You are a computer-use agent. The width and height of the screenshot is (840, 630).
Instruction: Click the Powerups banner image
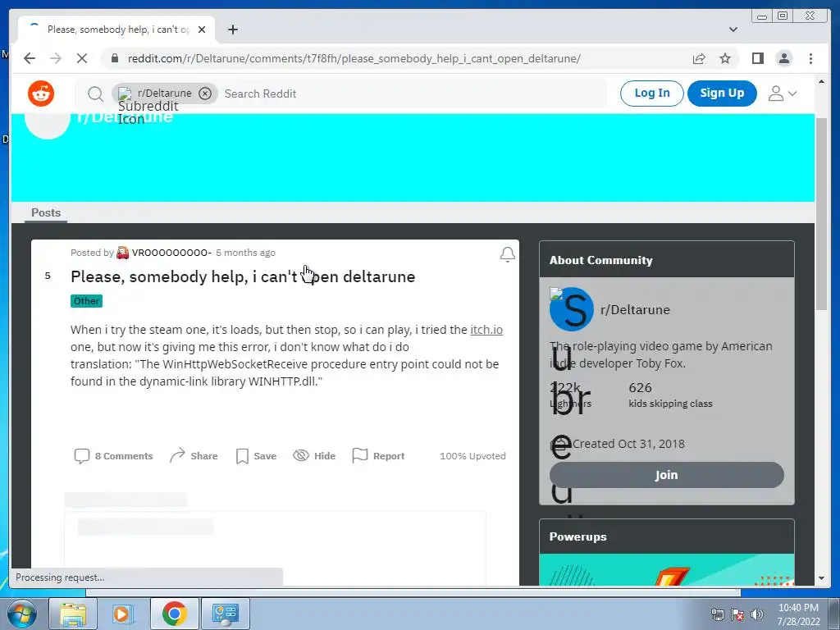pos(666,570)
